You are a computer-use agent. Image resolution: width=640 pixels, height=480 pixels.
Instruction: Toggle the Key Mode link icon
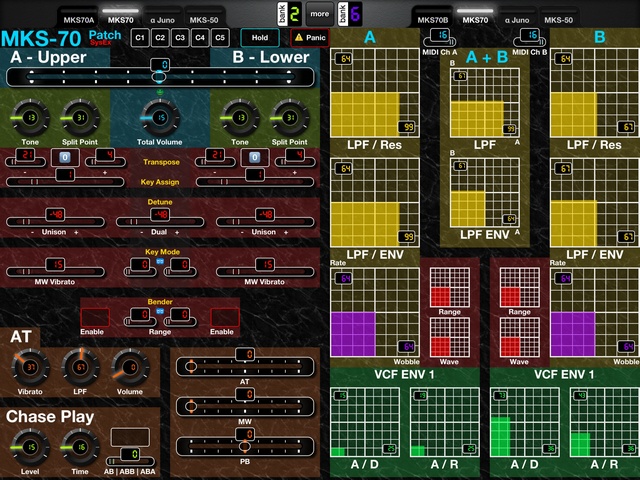coord(160,261)
